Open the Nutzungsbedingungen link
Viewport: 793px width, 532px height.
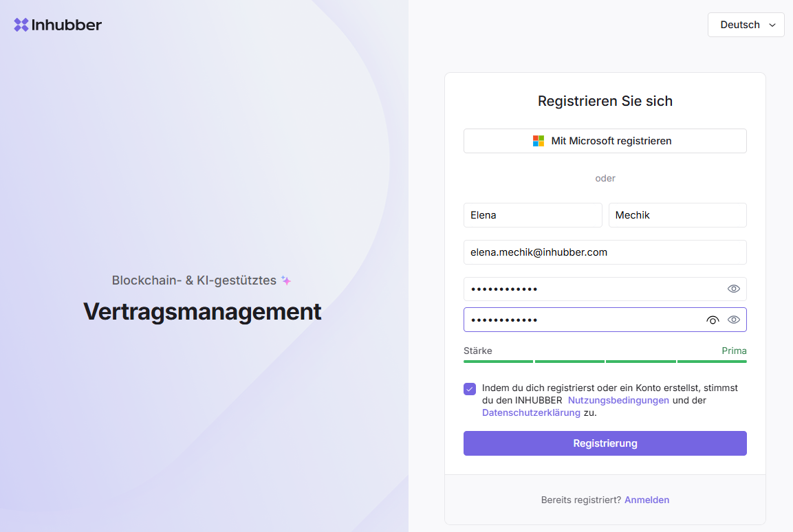(x=618, y=400)
